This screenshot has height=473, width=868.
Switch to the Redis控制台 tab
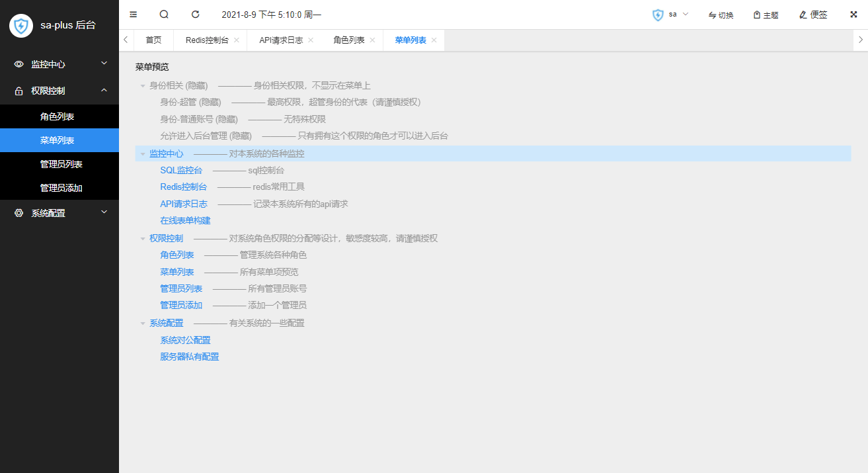pyautogui.click(x=206, y=40)
